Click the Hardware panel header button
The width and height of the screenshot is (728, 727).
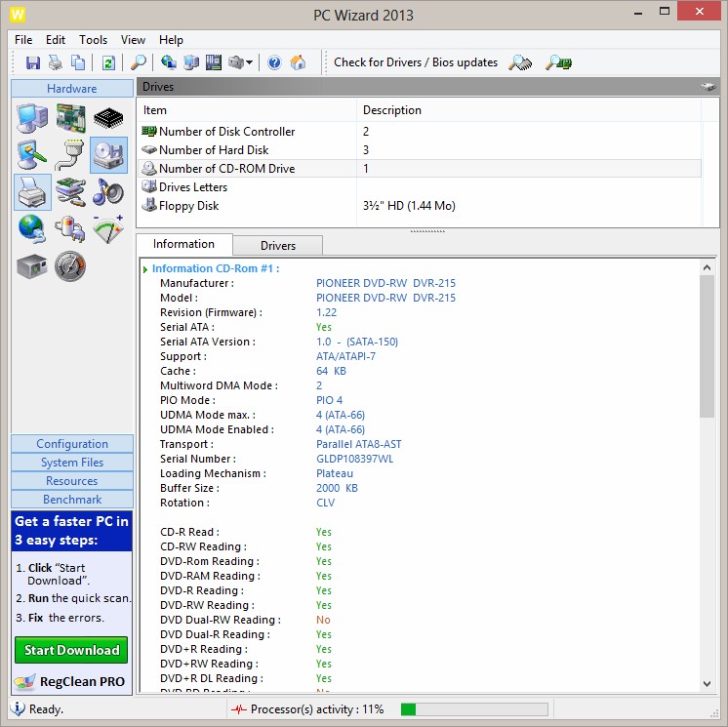click(x=72, y=89)
